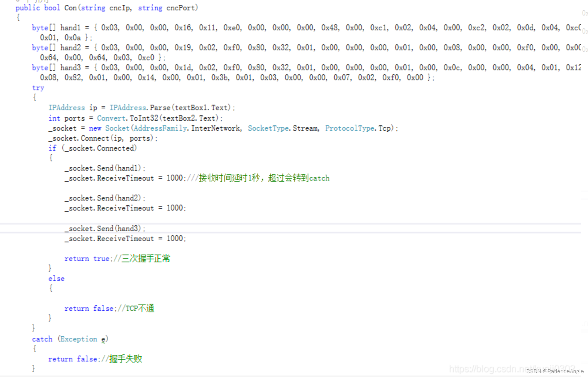Click the blog.csdn.net watermark URL
The width and height of the screenshot is (588, 377).
(487, 368)
